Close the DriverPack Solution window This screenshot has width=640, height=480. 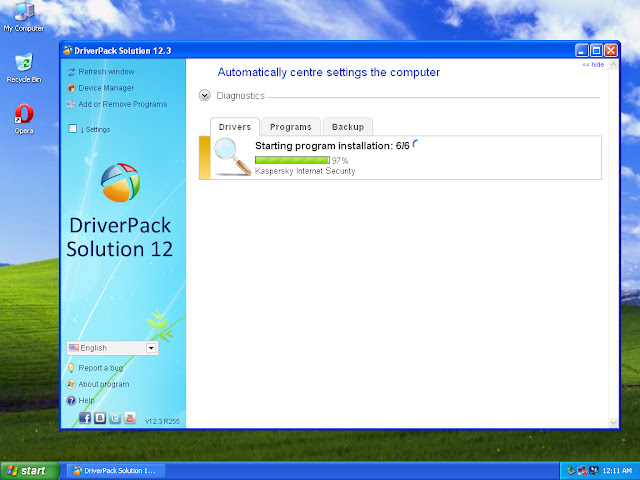click(x=611, y=51)
